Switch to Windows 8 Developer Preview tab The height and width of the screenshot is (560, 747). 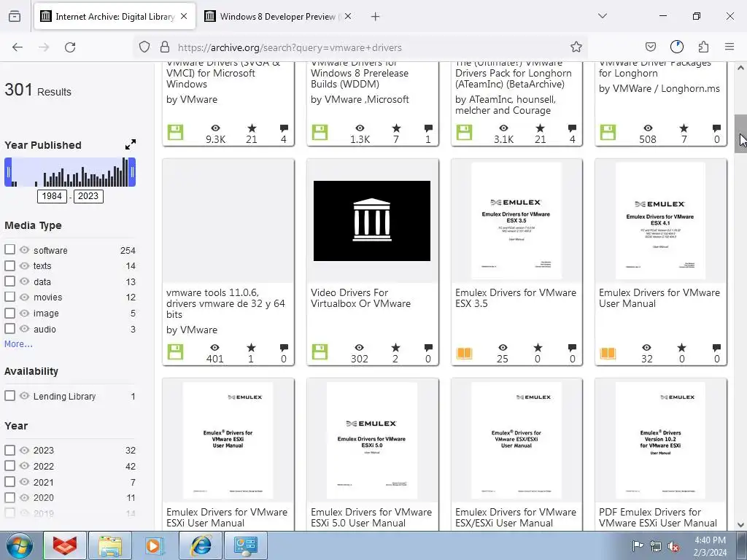(x=278, y=16)
